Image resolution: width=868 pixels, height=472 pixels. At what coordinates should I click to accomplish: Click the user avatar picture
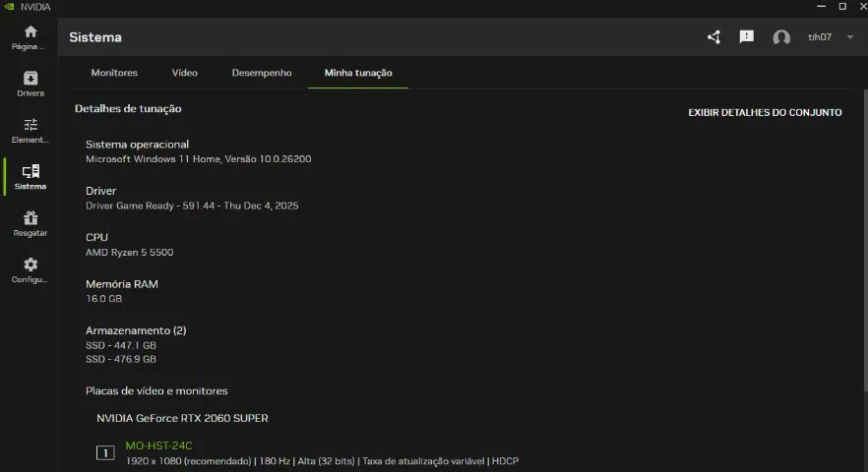pyautogui.click(x=781, y=37)
